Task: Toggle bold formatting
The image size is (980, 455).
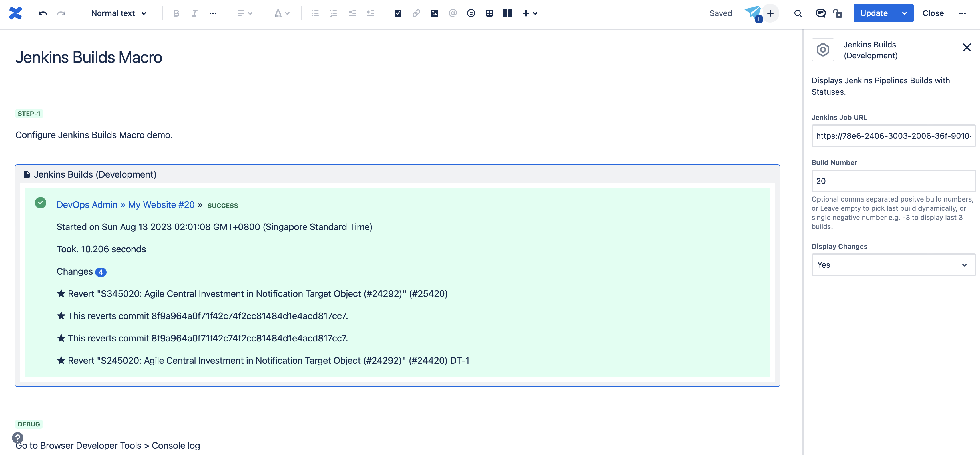Action: (x=176, y=13)
